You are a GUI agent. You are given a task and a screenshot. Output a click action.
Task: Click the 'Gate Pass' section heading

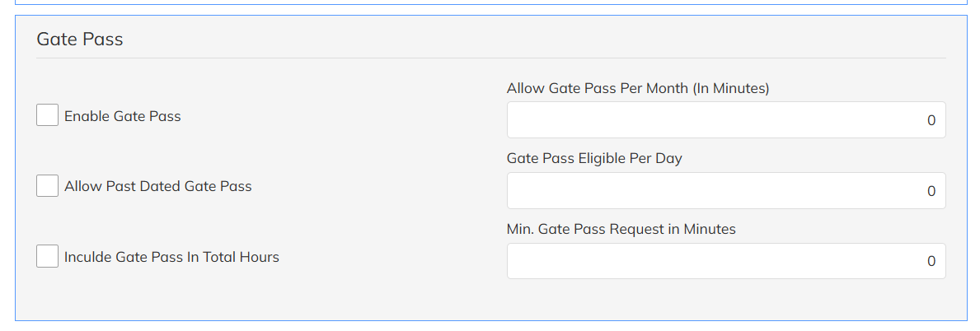(x=80, y=39)
